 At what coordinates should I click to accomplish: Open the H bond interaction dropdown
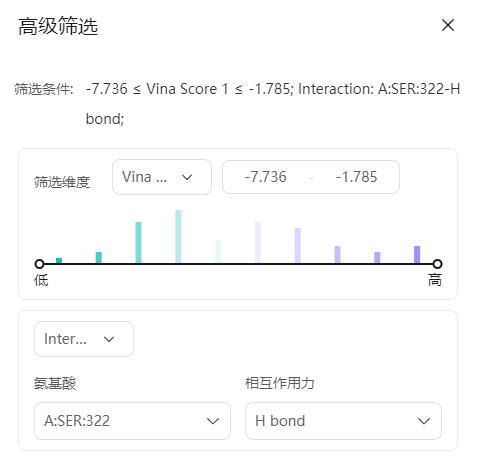tap(343, 421)
